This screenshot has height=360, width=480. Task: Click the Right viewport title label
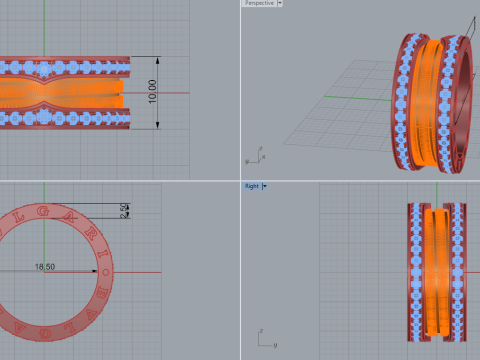point(252,186)
